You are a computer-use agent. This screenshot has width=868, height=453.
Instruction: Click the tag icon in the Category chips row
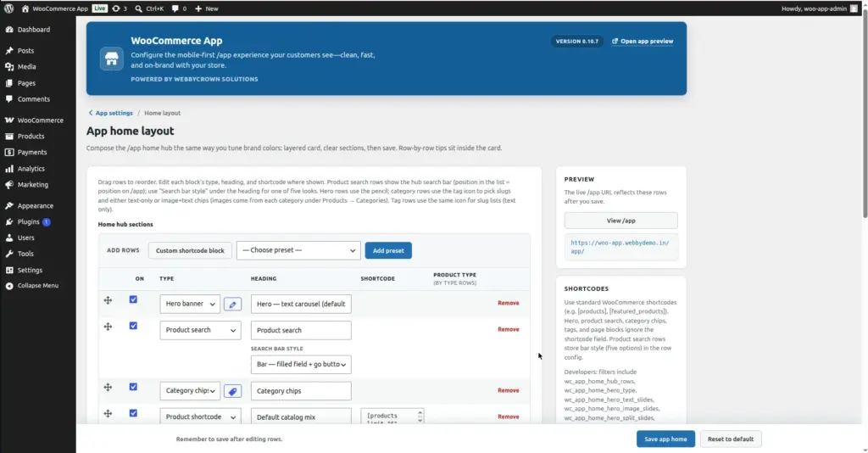click(x=232, y=391)
